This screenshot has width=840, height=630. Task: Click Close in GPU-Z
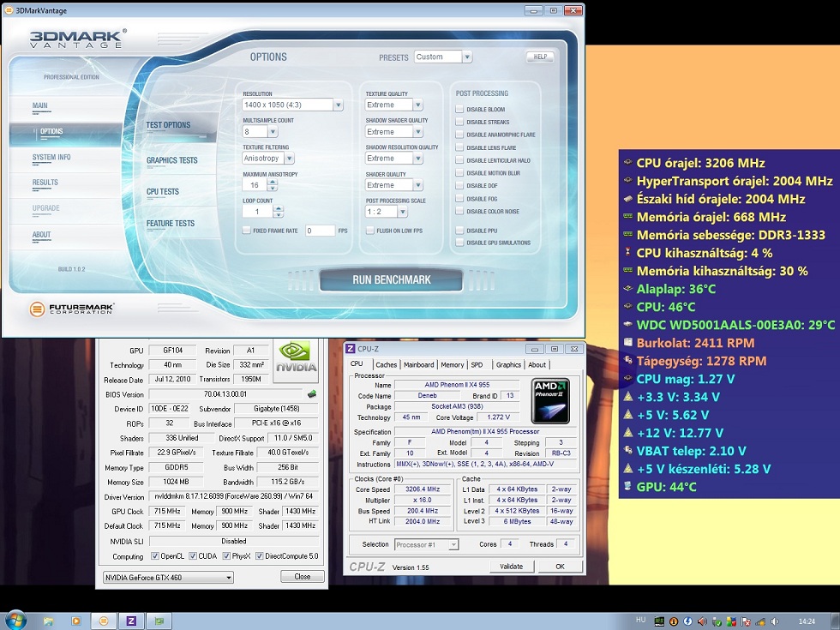pyautogui.click(x=302, y=576)
